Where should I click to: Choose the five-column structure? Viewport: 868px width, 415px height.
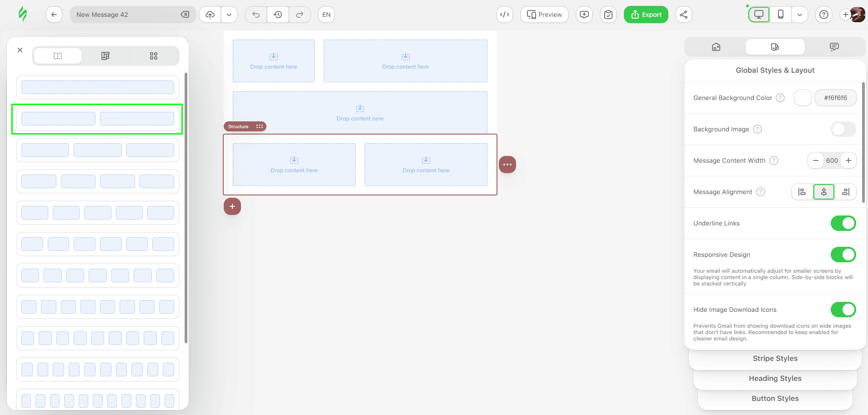tap(98, 213)
